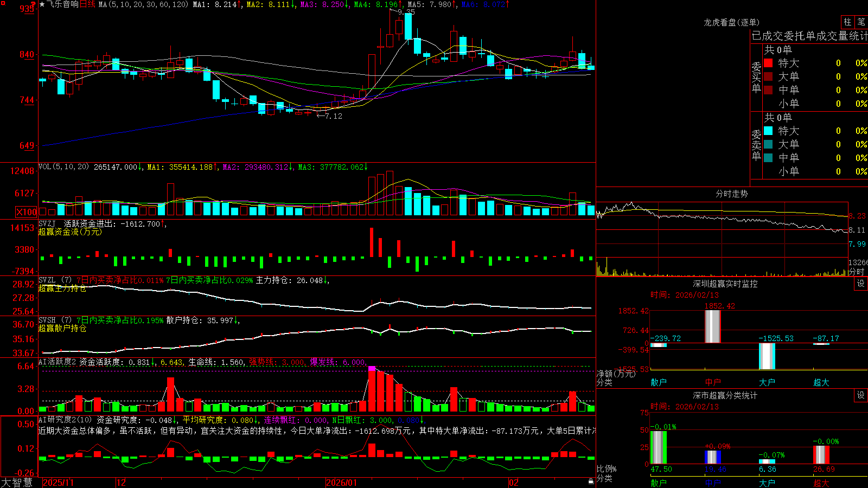Select 散户 category in 深市超赢分类统计 chart
The image size is (868, 488).
[x=659, y=483]
